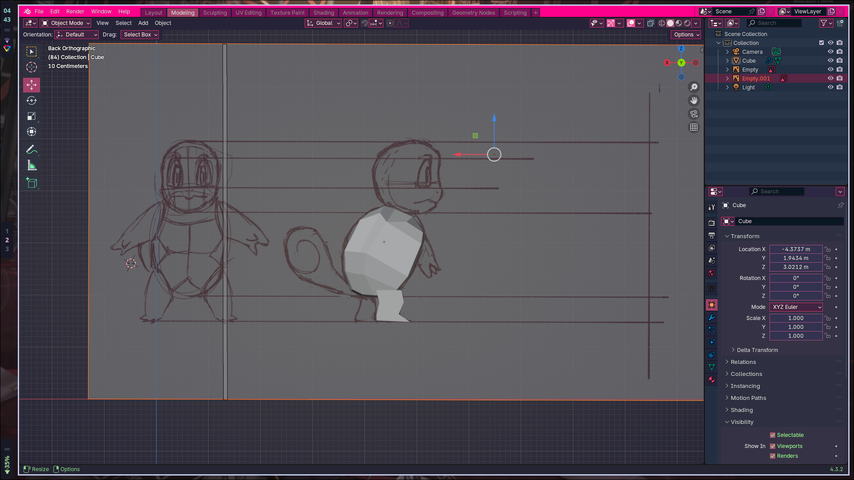This screenshot has width=854, height=480.
Task: Open the Particles properties tab
Action: [x=711, y=330]
